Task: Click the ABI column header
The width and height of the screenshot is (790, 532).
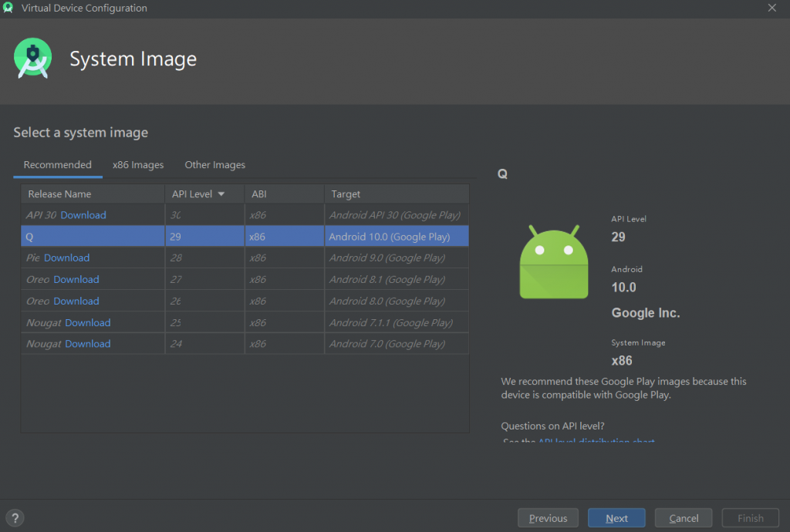Action: pos(284,194)
